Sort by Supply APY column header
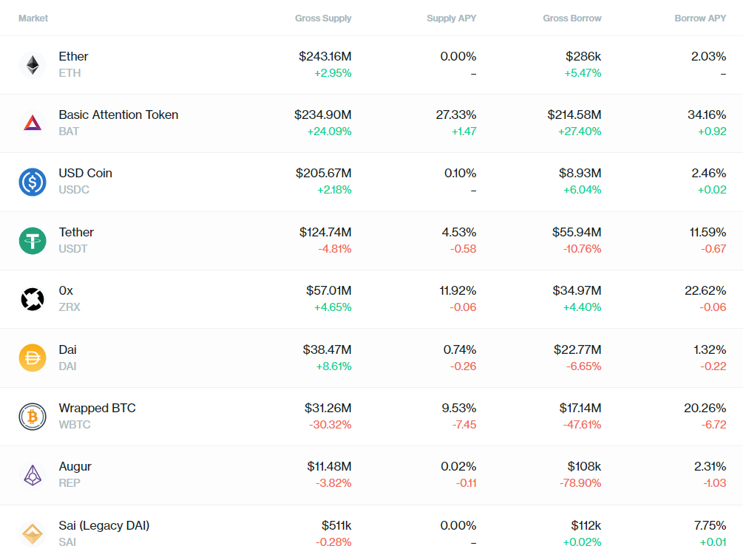 pyautogui.click(x=451, y=18)
